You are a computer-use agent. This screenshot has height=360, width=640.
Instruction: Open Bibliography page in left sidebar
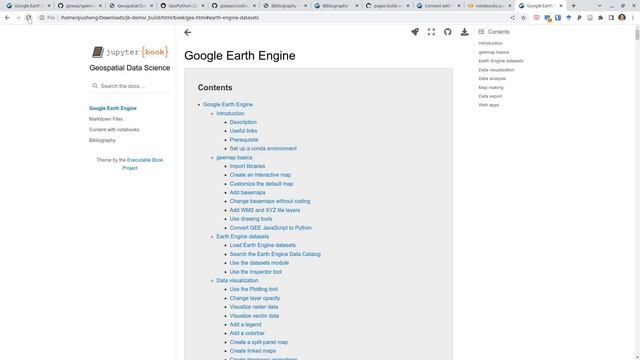tap(102, 140)
